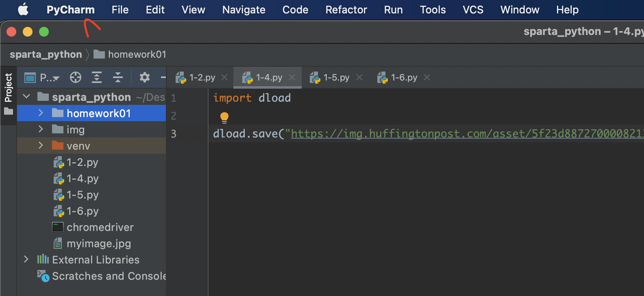Select the img folder row
Screen dimensions: 644x296
[x=91, y=129]
